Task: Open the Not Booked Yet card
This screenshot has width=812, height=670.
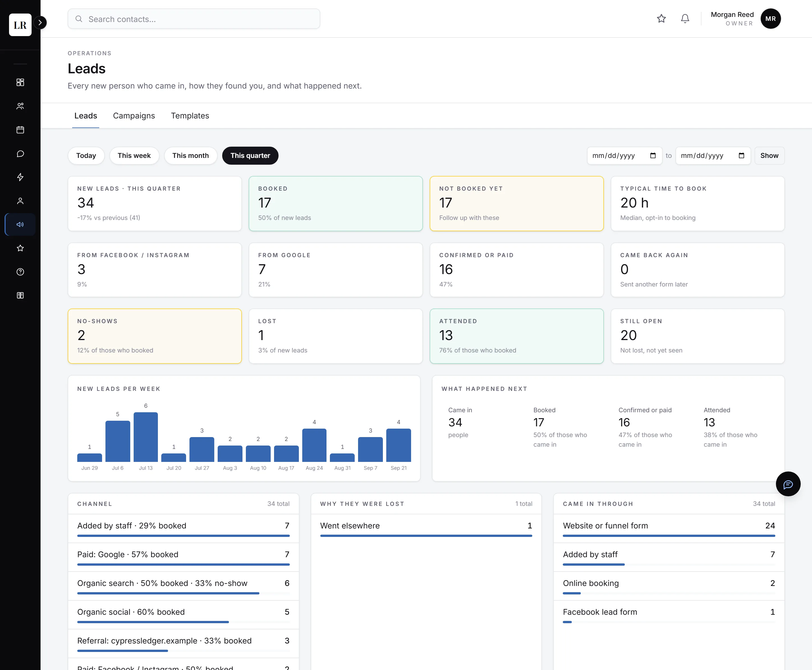Action: (x=516, y=203)
